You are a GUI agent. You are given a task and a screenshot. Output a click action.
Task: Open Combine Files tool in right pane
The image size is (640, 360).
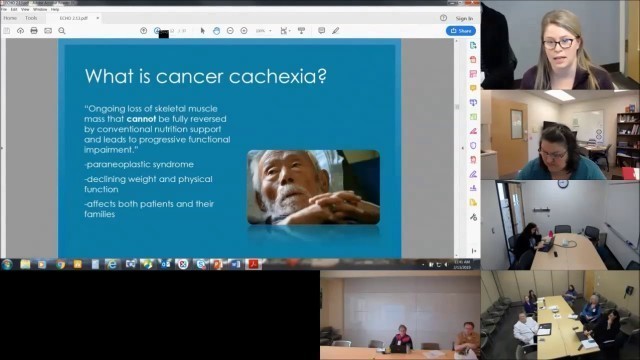473,102
